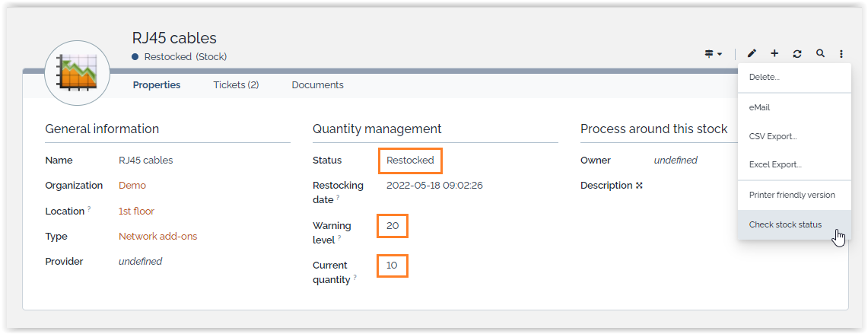Click the pencil edit icon
This screenshot has width=868, height=334.
[752, 53]
